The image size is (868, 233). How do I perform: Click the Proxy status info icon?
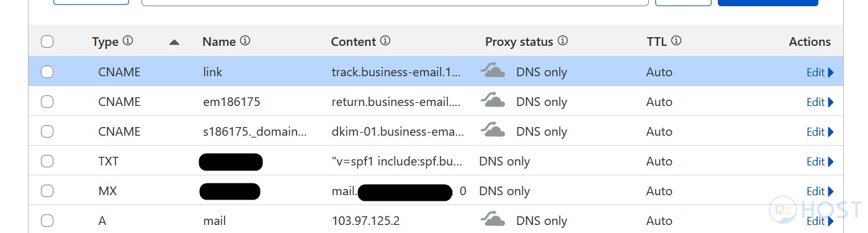point(563,41)
